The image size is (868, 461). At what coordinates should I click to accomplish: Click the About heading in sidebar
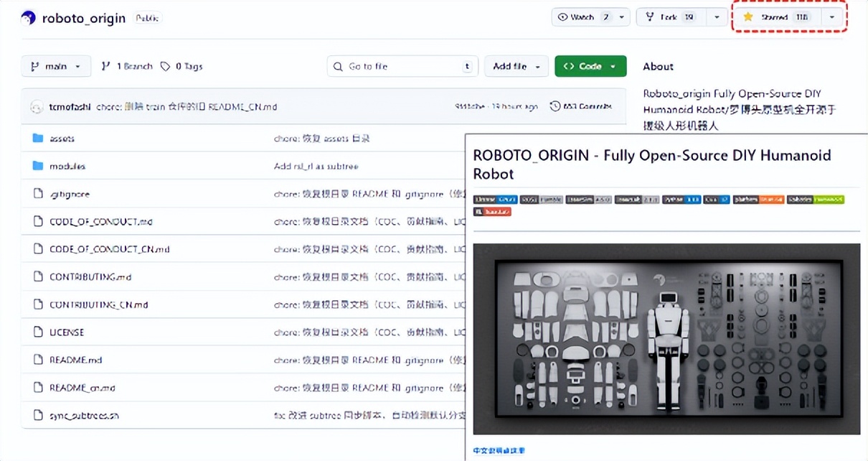pyautogui.click(x=658, y=66)
